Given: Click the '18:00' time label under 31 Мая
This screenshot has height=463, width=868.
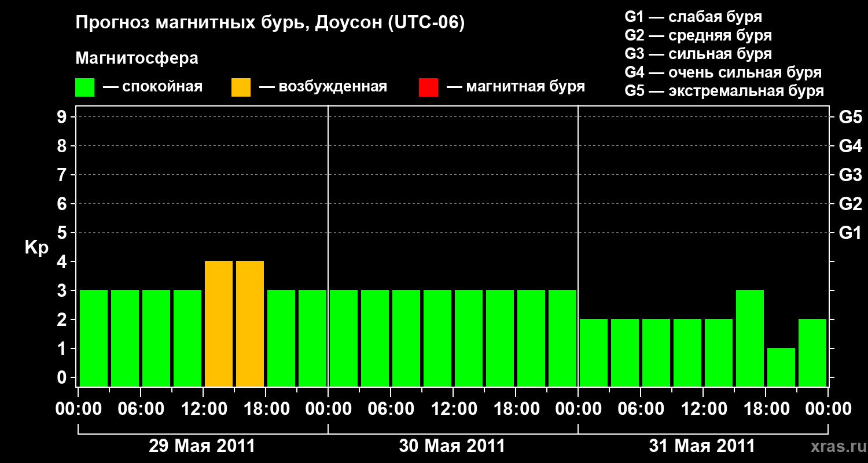Looking at the screenshot, I should coord(766,409).
